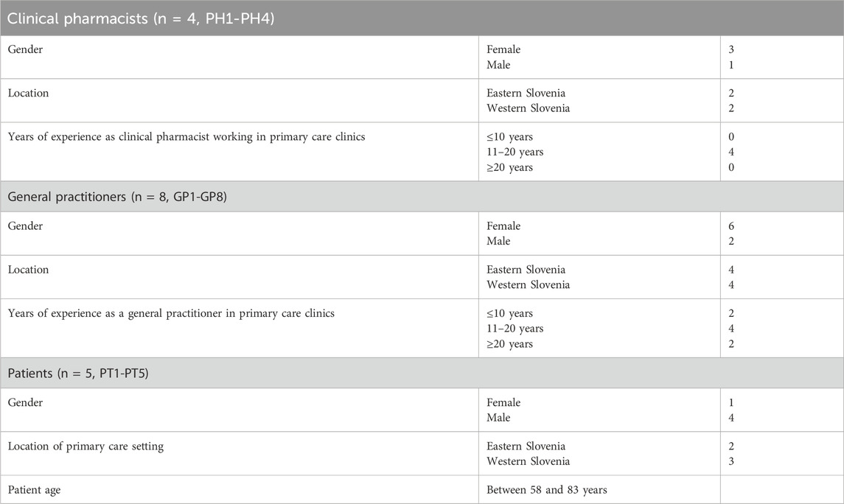Select Gender label in the Patients section
844x504 pixels.
(x=26, y=402)
